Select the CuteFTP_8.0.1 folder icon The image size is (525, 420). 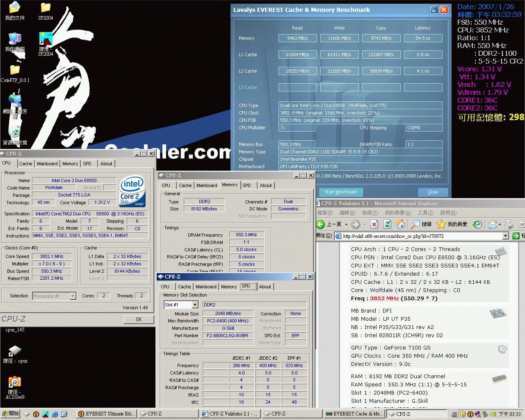click(x=15, y=74)
